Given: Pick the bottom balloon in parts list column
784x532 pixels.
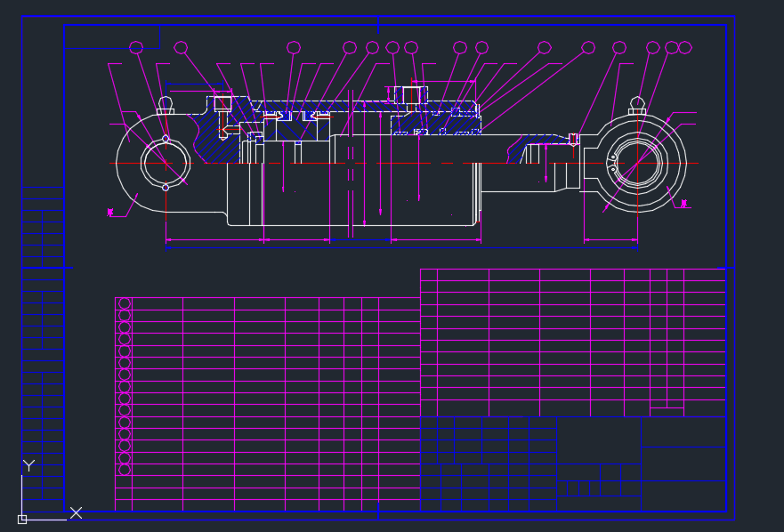Looking at the screenshot, I should click(x=125, y=469).
